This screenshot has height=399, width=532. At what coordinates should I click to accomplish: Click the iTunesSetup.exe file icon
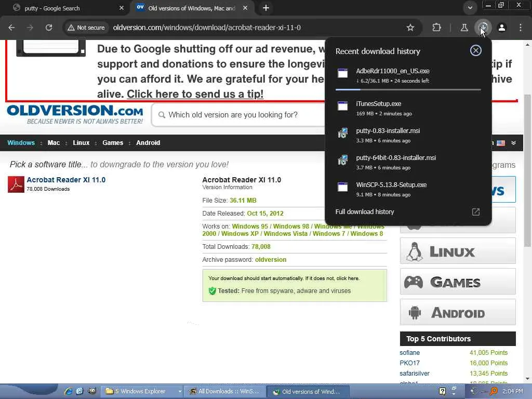click(343, 106)
